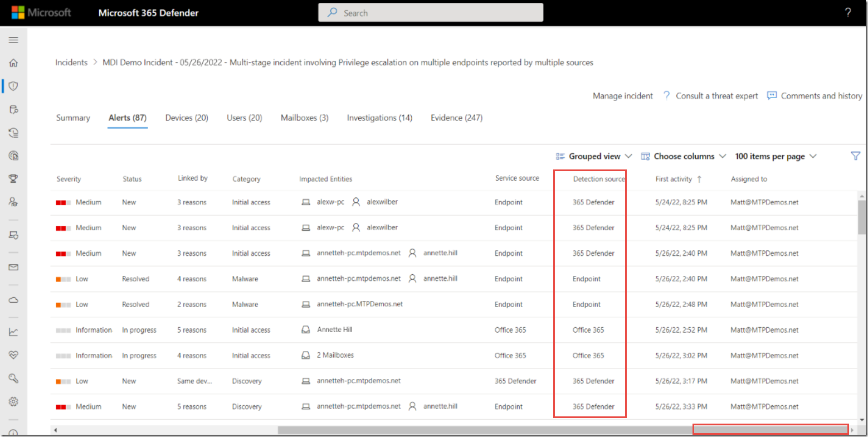Click Consult a threat expert question icon
The image size is (868, 437).
click(666, 95)
